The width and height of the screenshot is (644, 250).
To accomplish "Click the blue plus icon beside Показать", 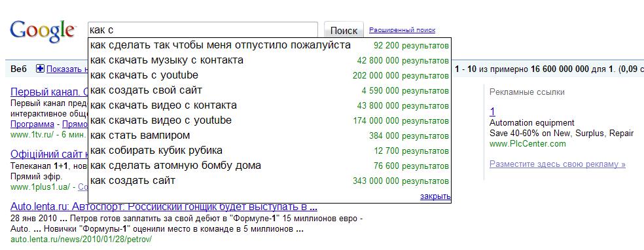I will (x=41, y=69).
